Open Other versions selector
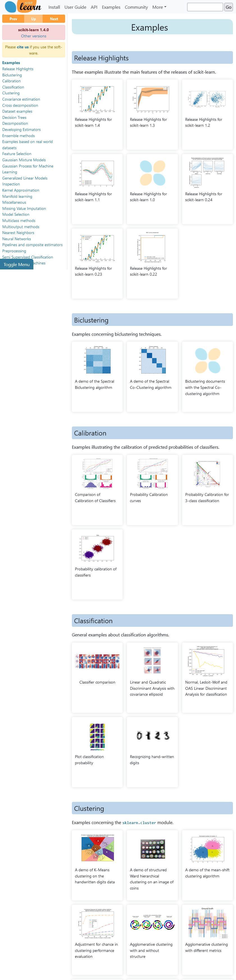This screenshot has width=236, height=980. (x=33, y=36)
